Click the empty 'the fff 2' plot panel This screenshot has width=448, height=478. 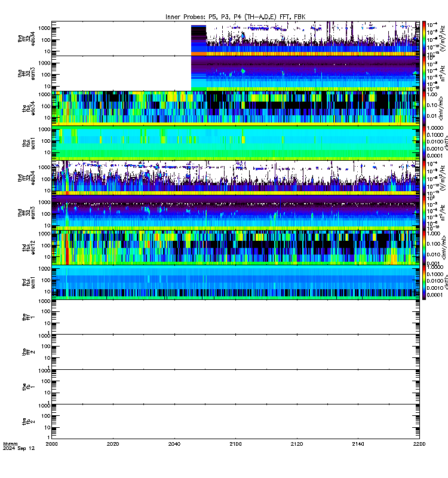(235, 352)
